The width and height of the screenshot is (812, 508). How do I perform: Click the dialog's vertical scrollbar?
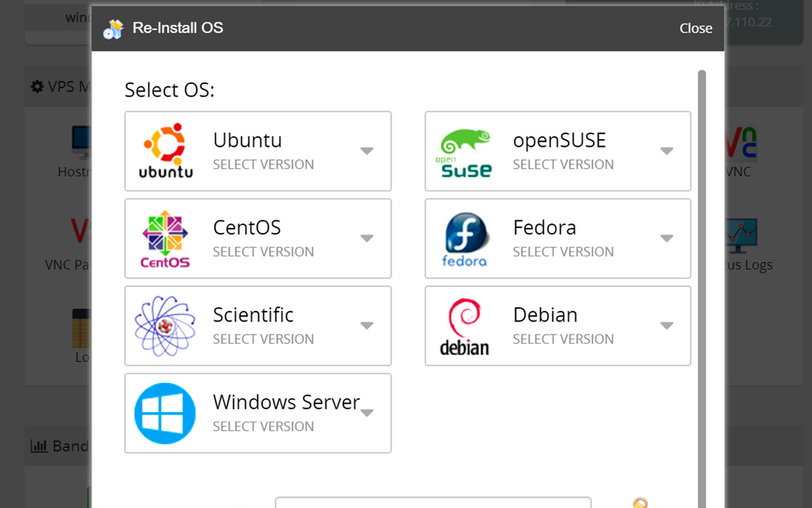[x=702, y=254]
